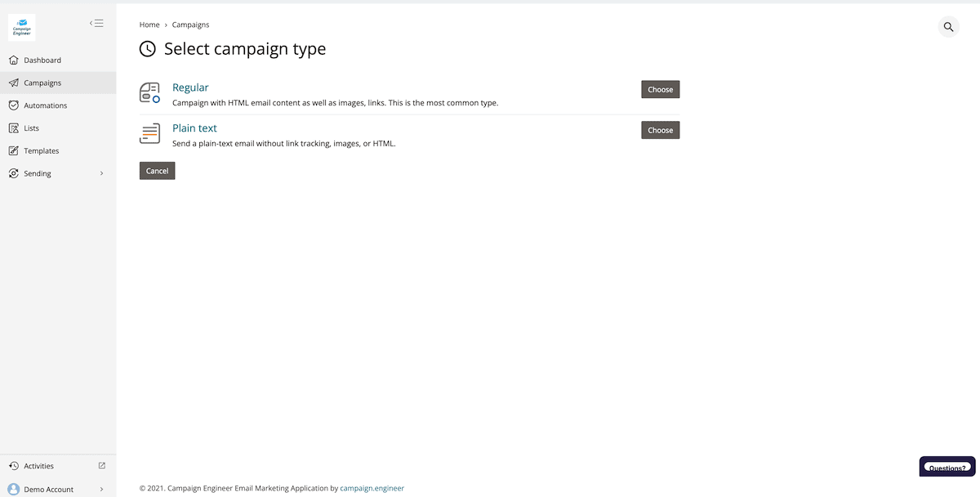Choose the Regular campaign type
The image size is (980, 497).
(660, 89)
